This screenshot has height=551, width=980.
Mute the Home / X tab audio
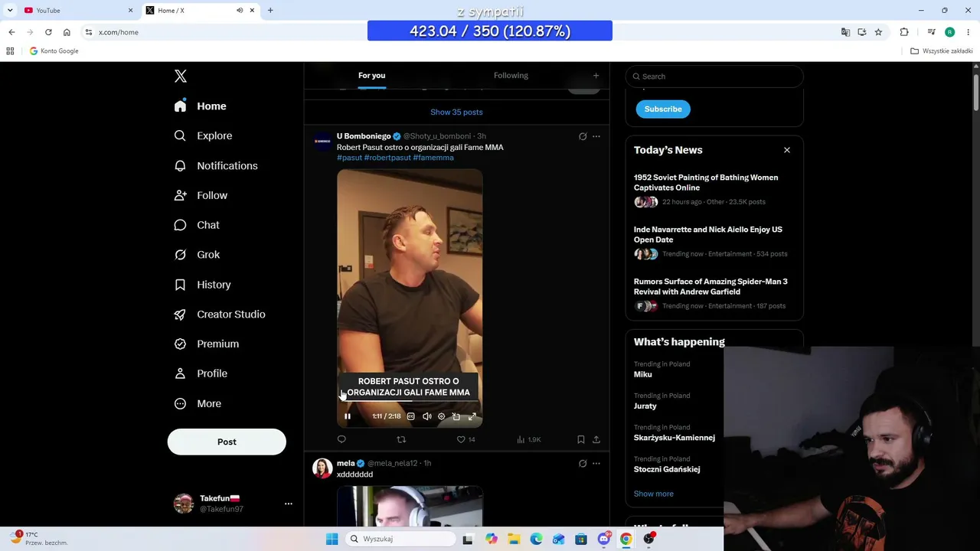240,10
